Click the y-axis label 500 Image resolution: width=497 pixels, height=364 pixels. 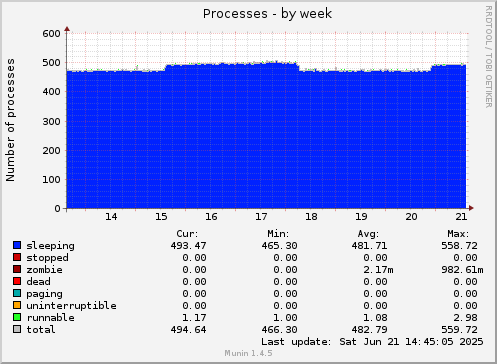coord(51,63)
